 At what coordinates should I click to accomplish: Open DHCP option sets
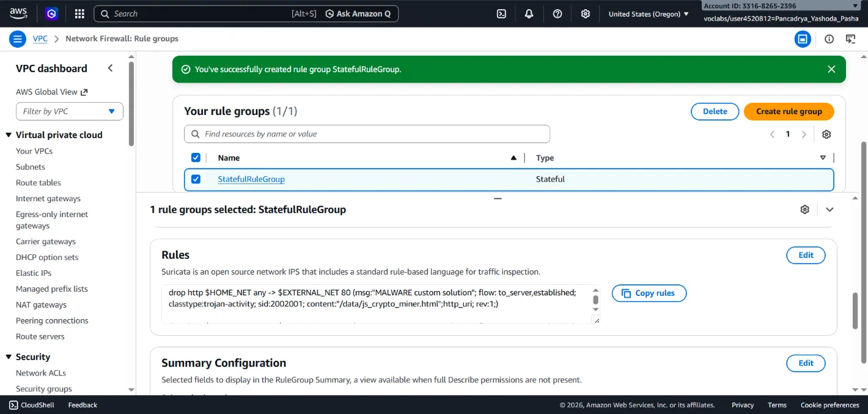coord(47,257)
